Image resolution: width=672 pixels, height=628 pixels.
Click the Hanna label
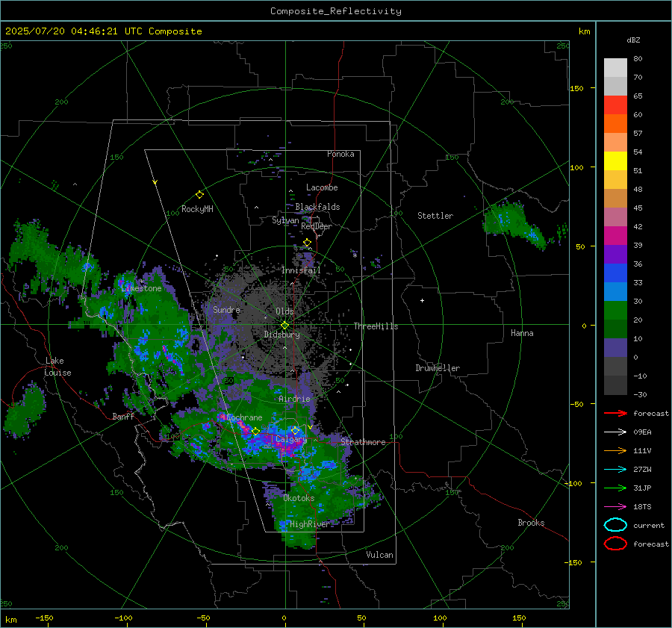[522, 333]
